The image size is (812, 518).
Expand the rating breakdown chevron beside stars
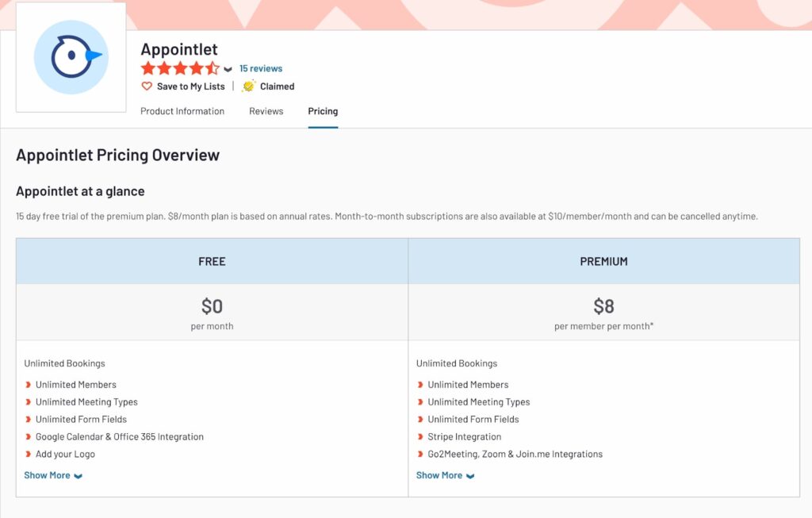[x=228, y=69]
